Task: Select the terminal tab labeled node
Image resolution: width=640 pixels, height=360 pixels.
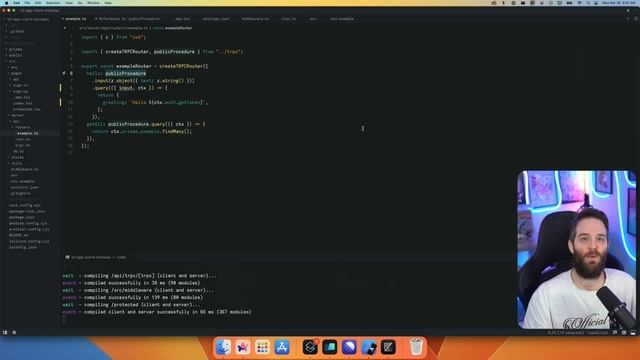Action: [96, 258]
